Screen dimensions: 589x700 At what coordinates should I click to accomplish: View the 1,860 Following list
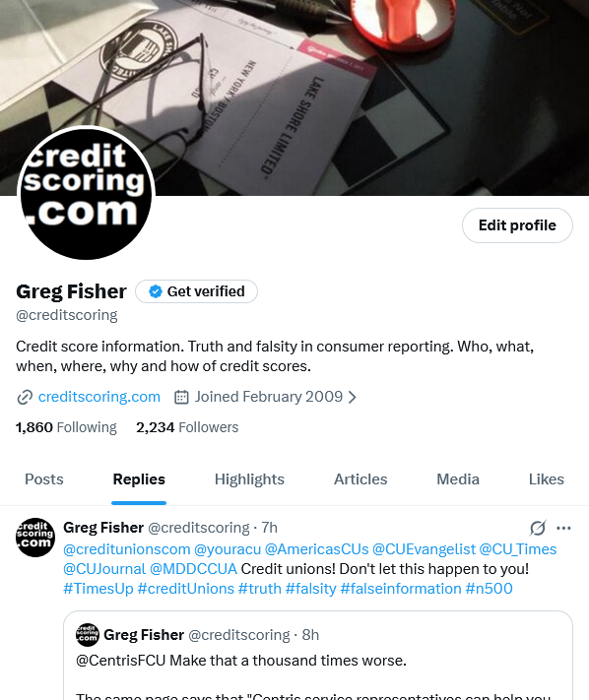point(66,427)
